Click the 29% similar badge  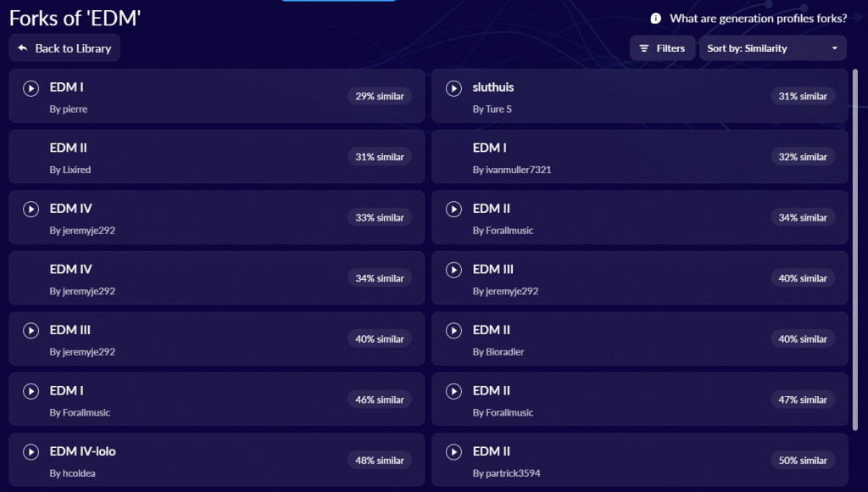pos(379,97)
